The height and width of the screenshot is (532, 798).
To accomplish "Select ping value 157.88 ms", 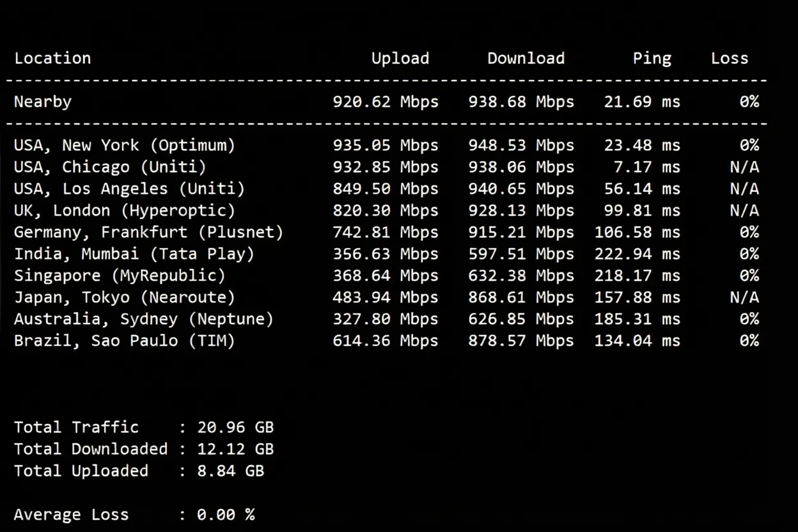I will (x=638, y=297).
